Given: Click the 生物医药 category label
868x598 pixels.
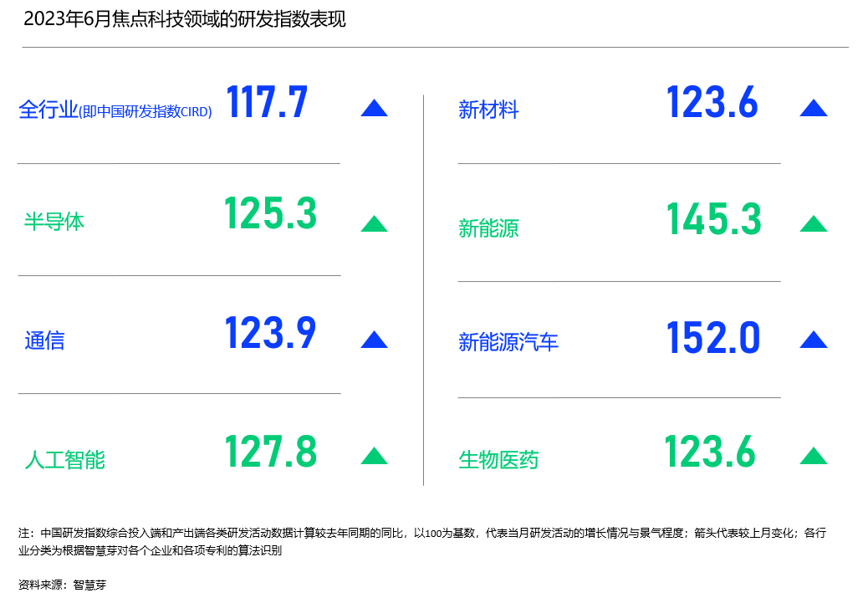Looking at the screenshot, I should click(501, 459).
